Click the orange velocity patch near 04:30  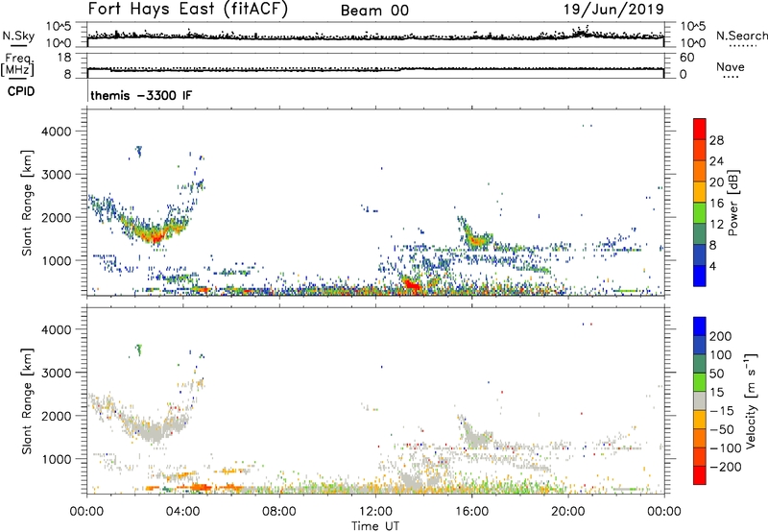[x=200, y=487]
